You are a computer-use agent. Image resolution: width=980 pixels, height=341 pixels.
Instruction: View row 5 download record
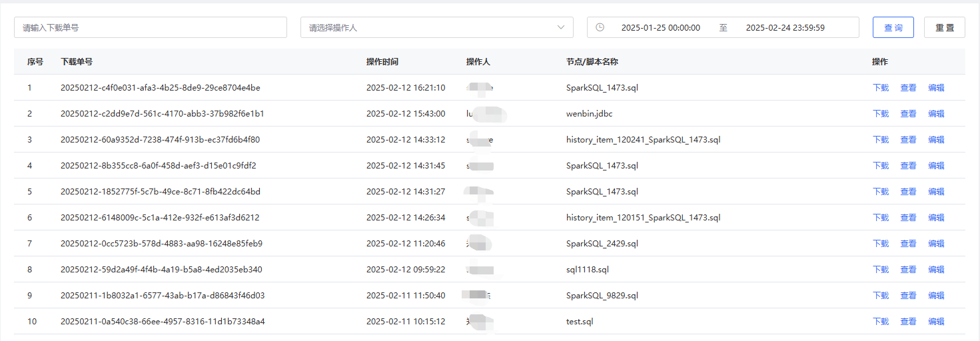[908, 192]
